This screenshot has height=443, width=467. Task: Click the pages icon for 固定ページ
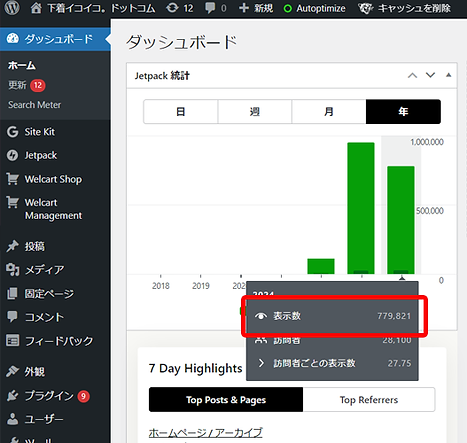click(13, 294)
